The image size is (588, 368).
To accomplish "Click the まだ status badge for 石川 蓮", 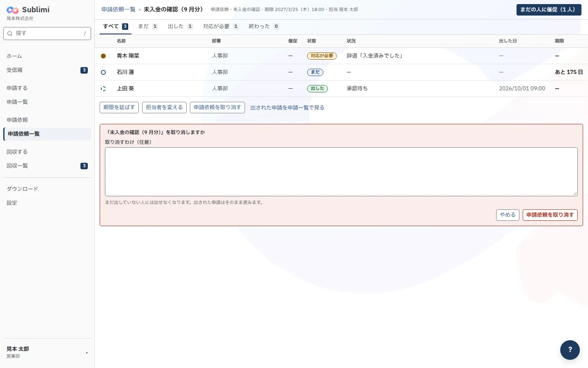I will [315, 72].
